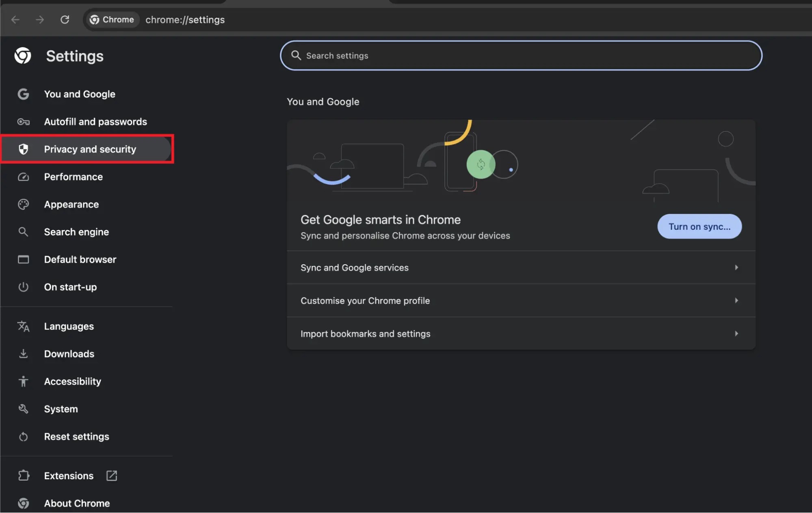Click the Chrome logo beside Settings title

click(23, 56)
